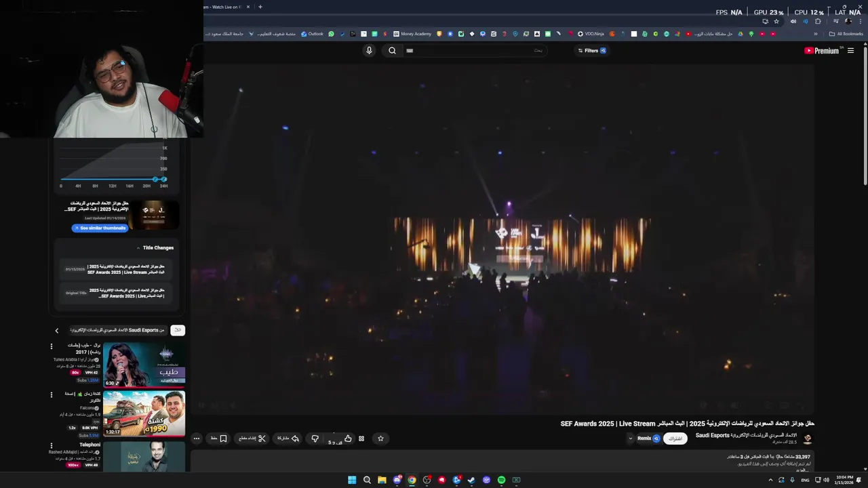Open File Explorer from taskbar
The width and height of the screenshot is (868, 488).
tap(382, 480)
